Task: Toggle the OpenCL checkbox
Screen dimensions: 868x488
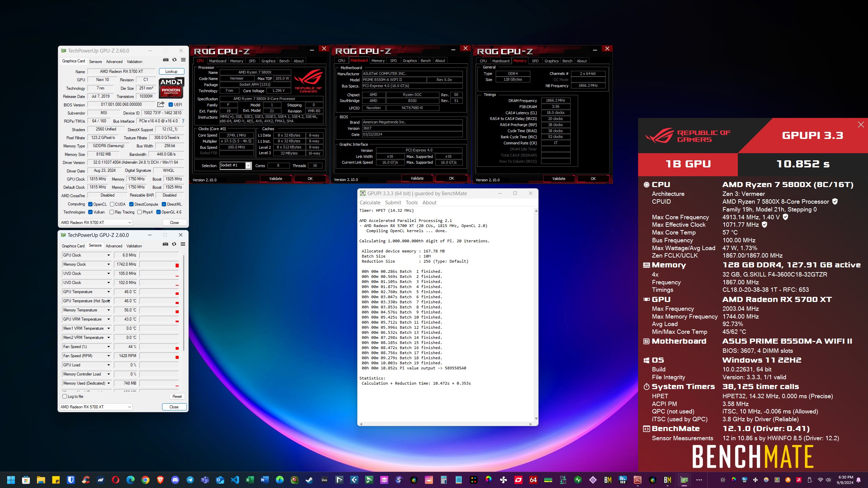Action: 90,204
